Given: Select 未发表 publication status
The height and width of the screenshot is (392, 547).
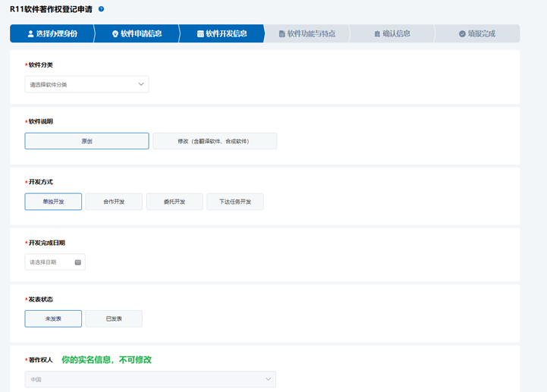Looking at the screenshot, I should (53, 318).
